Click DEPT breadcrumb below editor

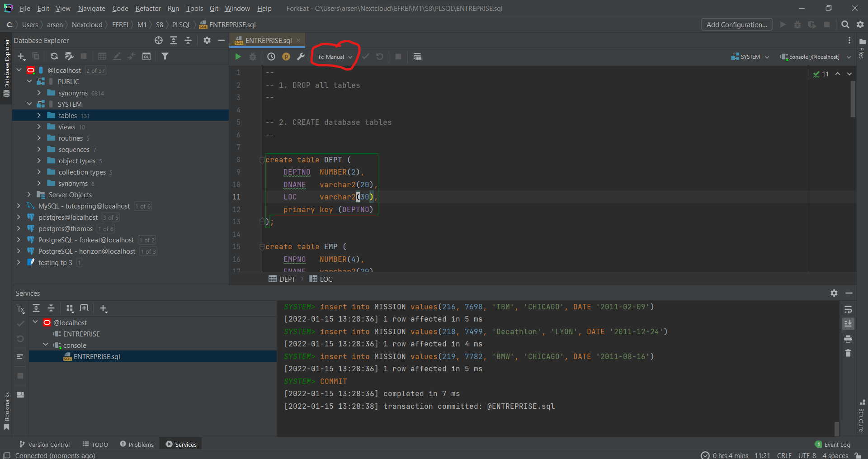[282, 279]
